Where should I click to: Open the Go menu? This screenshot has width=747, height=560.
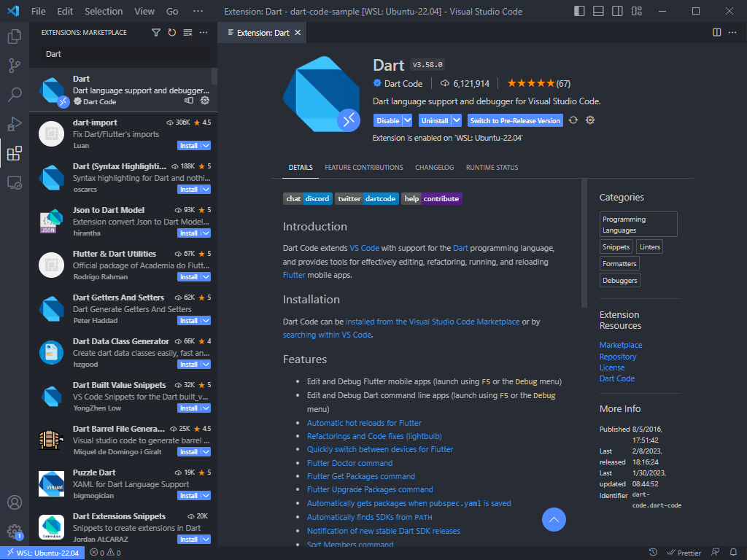[172, 11]
